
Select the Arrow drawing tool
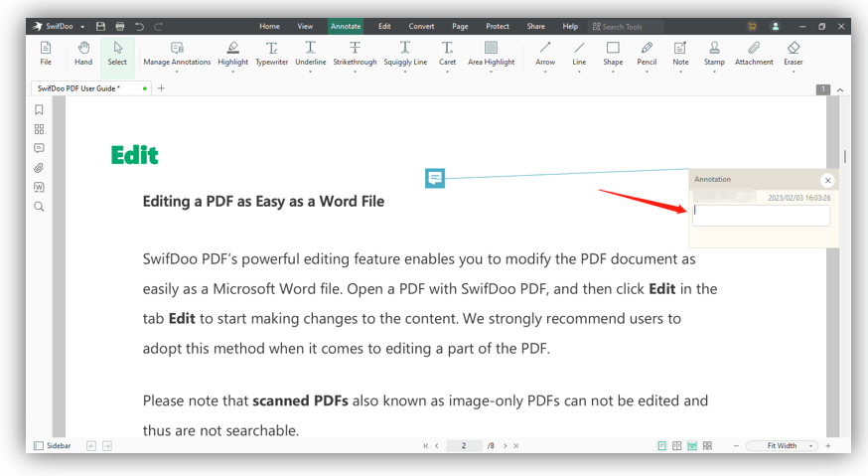coord(545,54)
